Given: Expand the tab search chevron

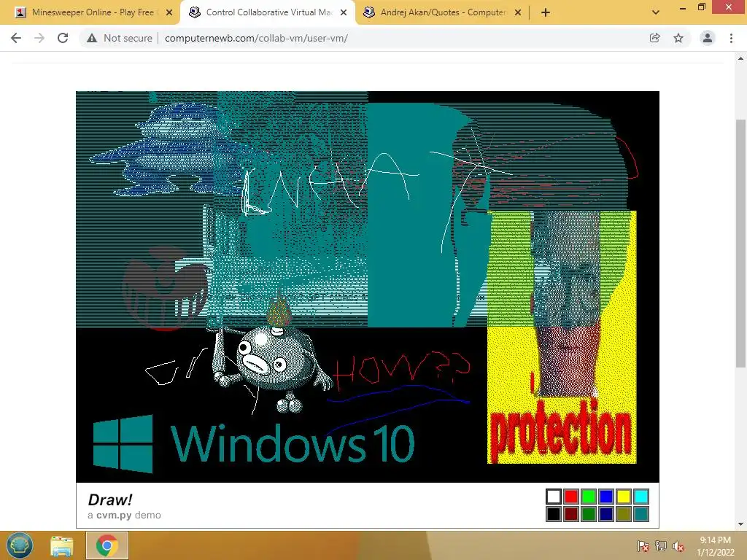Looking at the screenshot, I should [x=656, y=12].
